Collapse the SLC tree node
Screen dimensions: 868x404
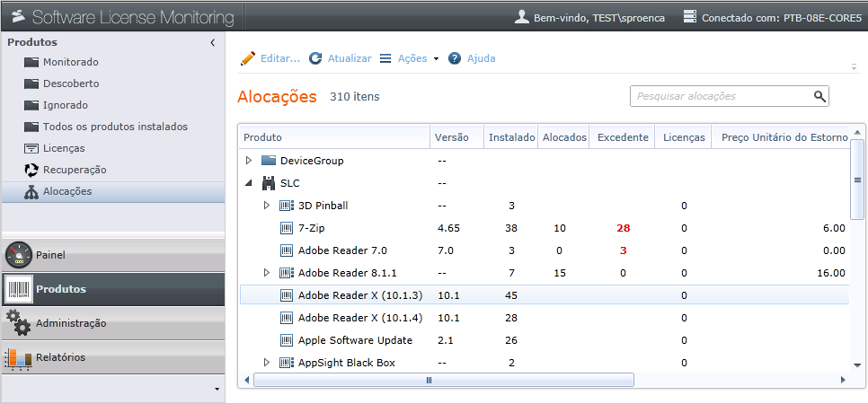(249, 183)
